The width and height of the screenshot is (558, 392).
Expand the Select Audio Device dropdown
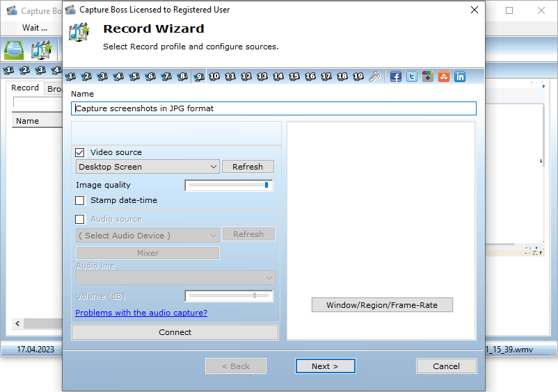(x=148, y=235)
